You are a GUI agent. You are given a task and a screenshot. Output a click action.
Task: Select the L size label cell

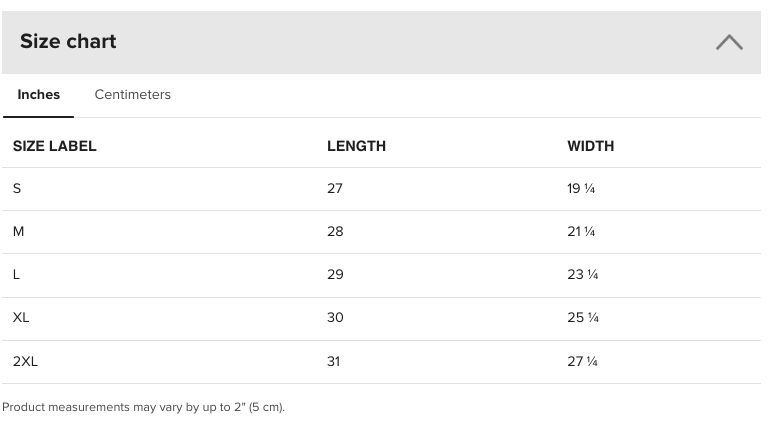click(17, 275)
